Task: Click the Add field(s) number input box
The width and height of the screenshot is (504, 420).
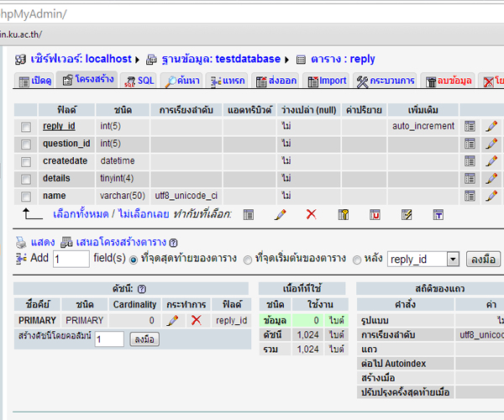Action: 71,260
